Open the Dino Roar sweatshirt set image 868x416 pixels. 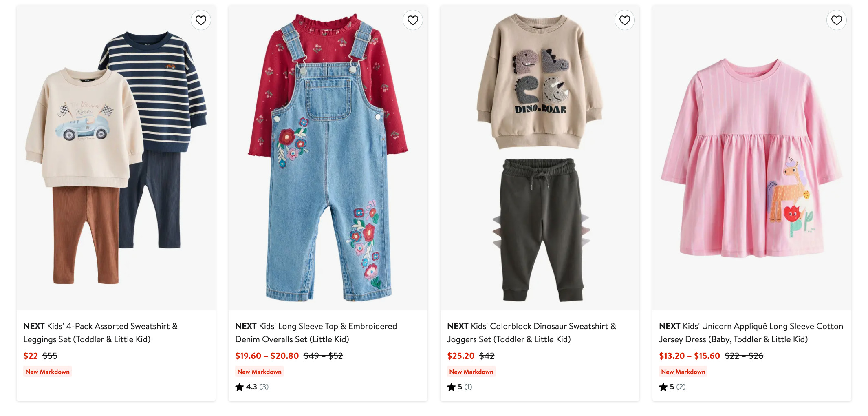(x=540, y=159)
